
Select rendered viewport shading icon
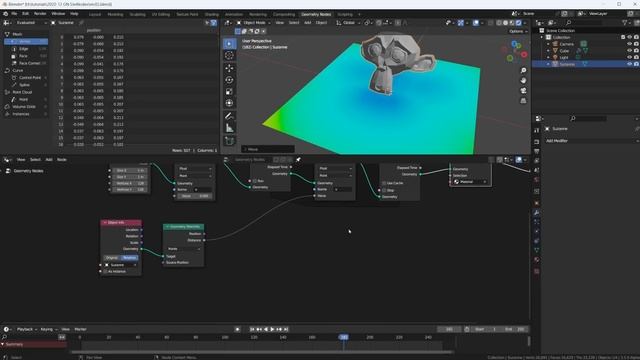point(518,23)
